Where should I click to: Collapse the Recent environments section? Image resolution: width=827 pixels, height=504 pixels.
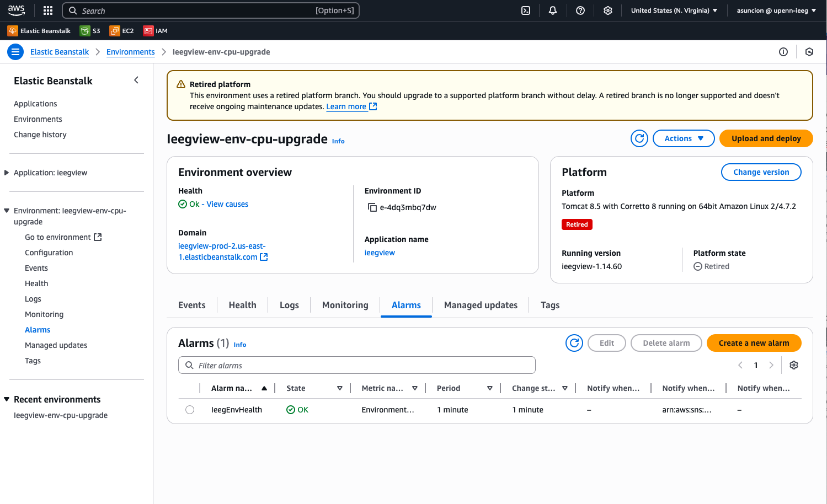tap(7, 399)
